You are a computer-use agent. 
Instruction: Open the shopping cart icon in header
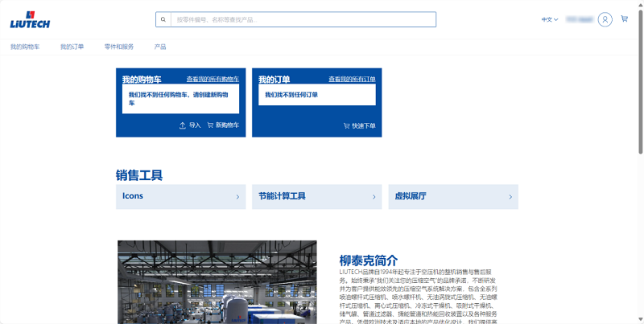pyautogui.click(x=625, y=18)
